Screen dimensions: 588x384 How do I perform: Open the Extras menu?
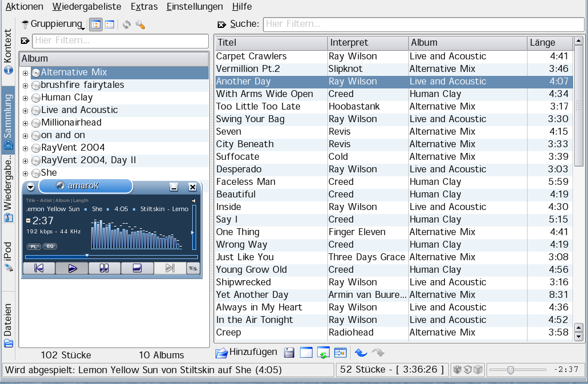click(144, 6)
